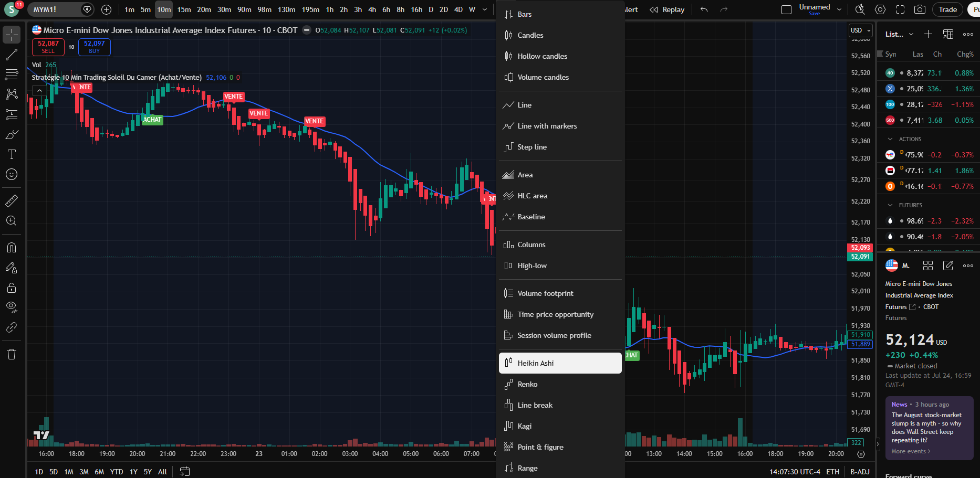Image resolution: width=980 pixels, height=478 pixels.
Task: Click the SELL 52,087 button
Action: [48, 47]
